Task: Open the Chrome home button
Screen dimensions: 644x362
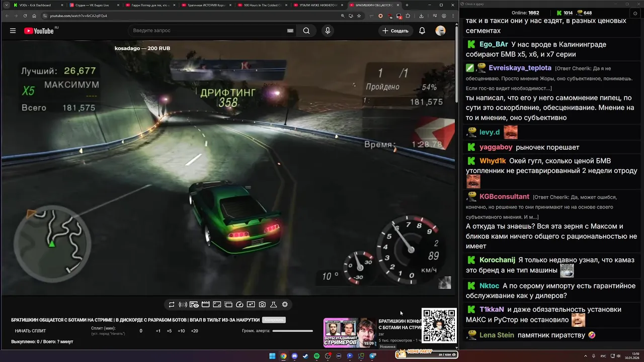Action: pos(34,16)
